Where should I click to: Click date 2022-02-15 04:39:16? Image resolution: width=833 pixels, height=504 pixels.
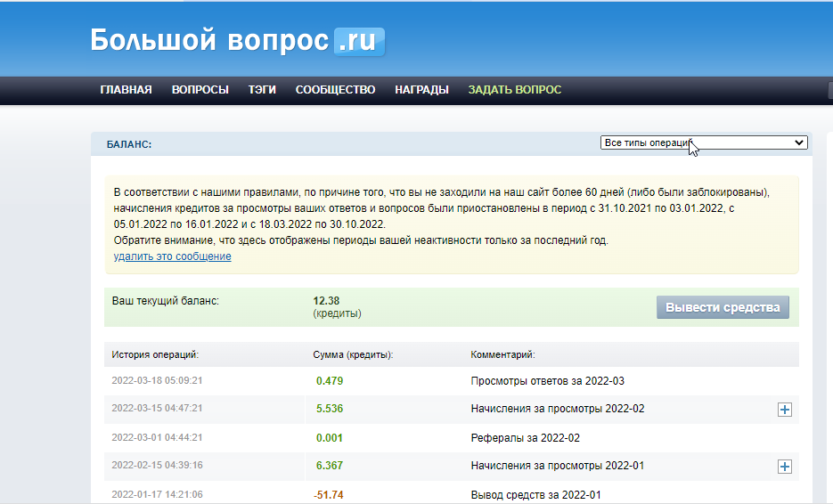157,465
